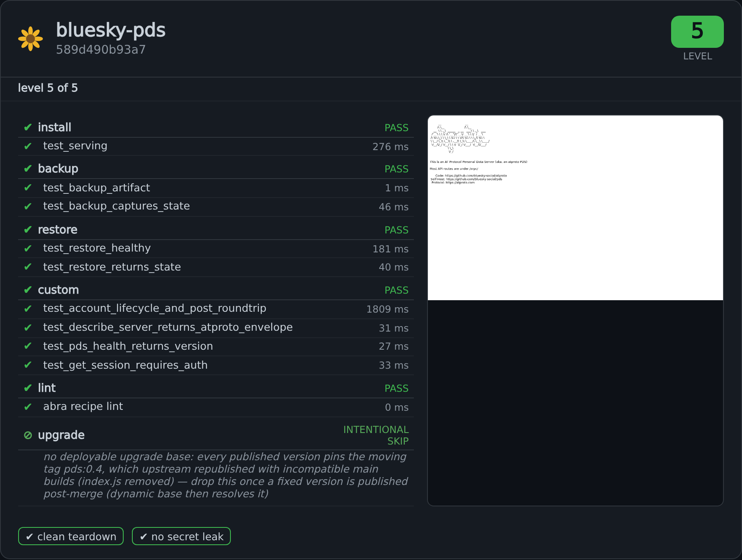Click the checkmark next to test_pds_health_returns_version

point(28,346)
